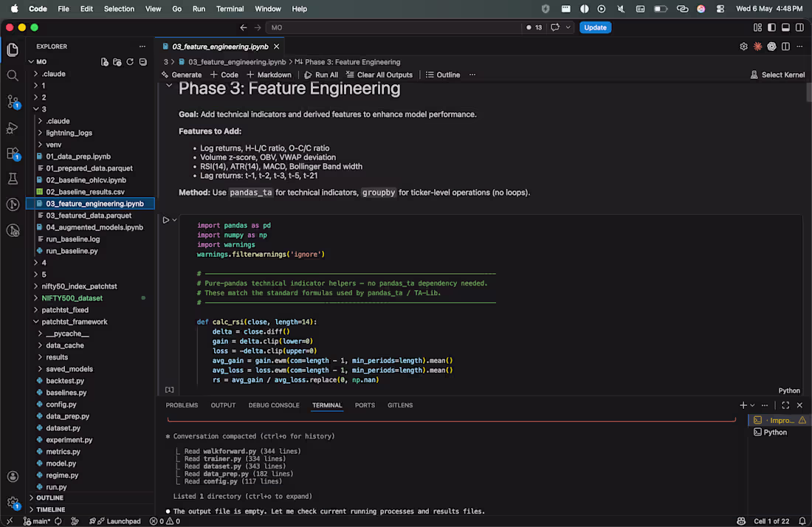Maximize the terminal panel size
Screen dimensions: 812x527
coord(785,405)
